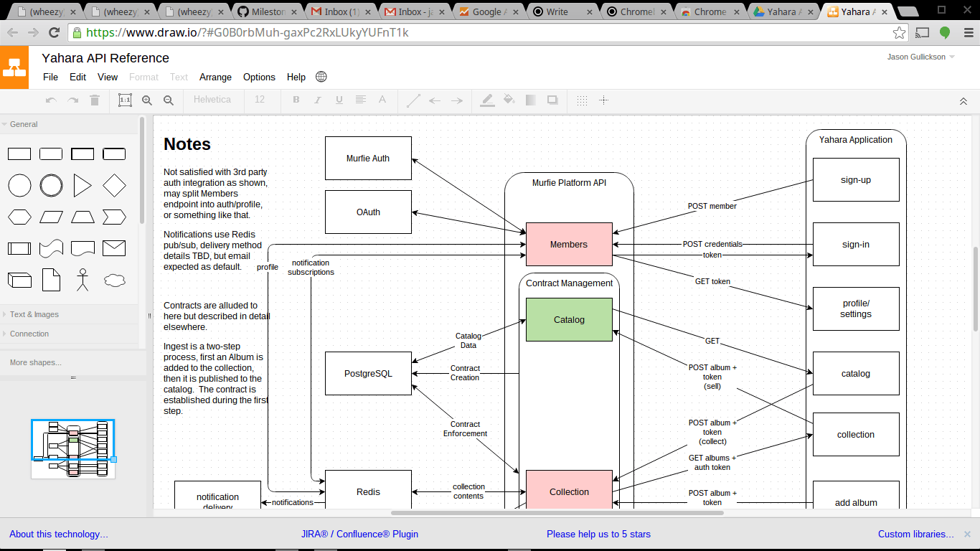Pick the stick figure actor shape
Screen dimensions: 980x551
click(x=83, y=279)
